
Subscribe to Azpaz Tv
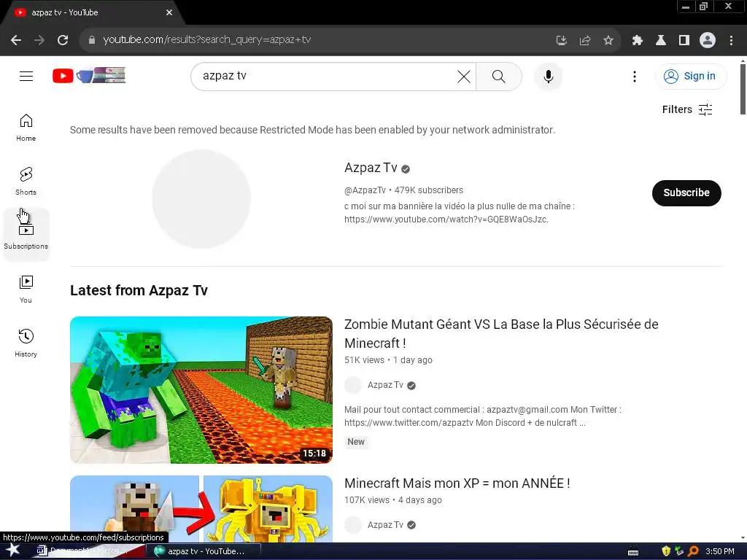(686, 192)
